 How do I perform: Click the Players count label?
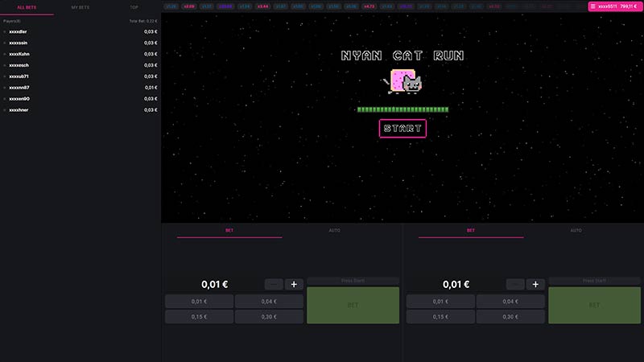11,21
